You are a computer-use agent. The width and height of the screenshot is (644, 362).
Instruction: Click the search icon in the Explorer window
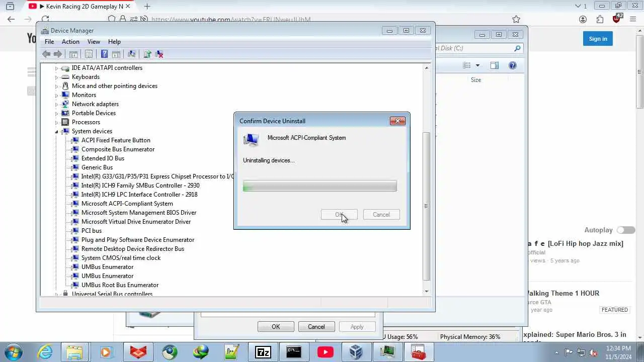point(517,48)
